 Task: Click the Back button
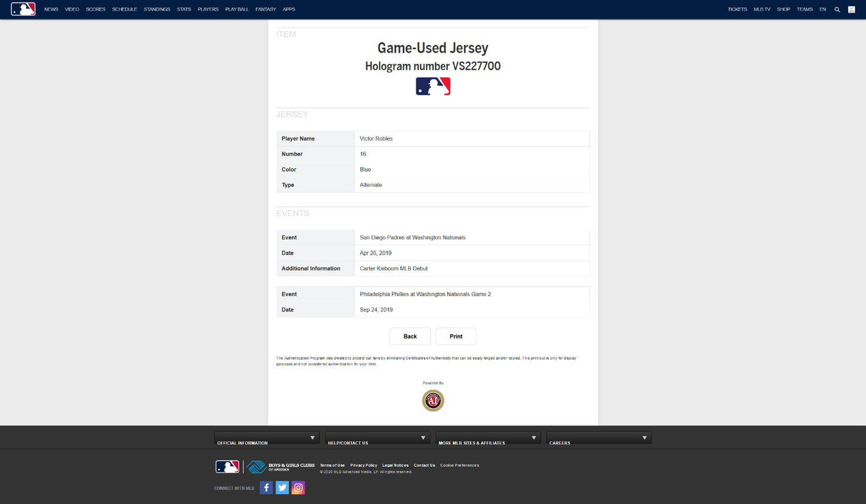pos(410,336)
